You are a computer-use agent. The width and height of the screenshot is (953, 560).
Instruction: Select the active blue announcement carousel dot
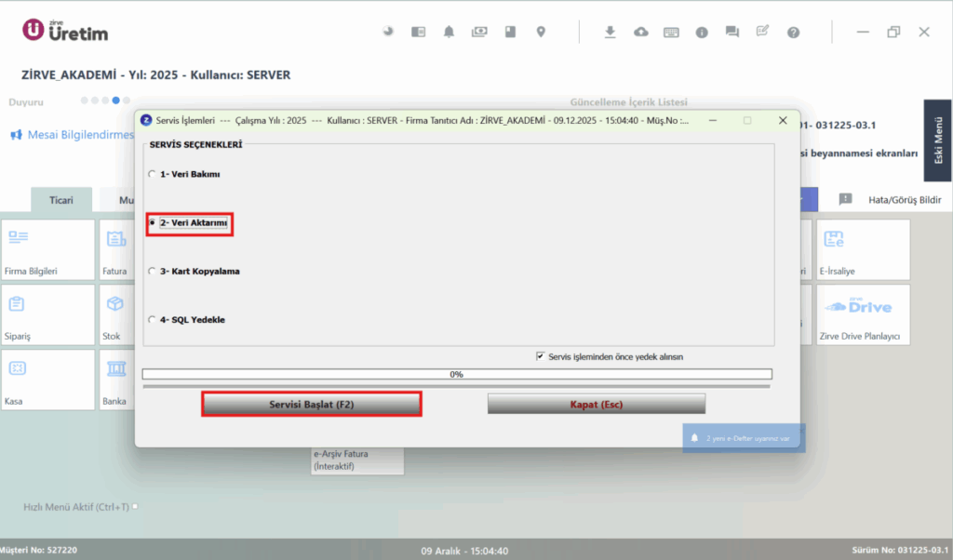tap(115, 100)
